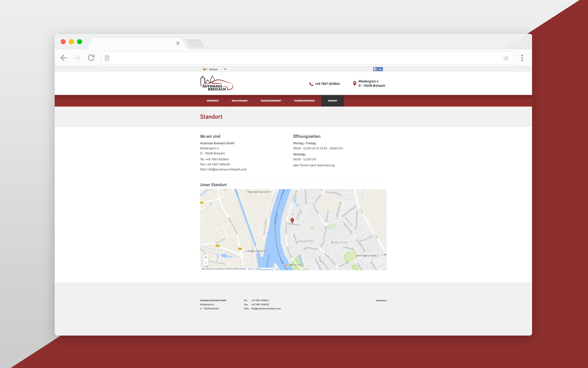
Task: Click Fax: +49 7667-906430 in Wo wir sind
Action: click(x=215, y=164)
